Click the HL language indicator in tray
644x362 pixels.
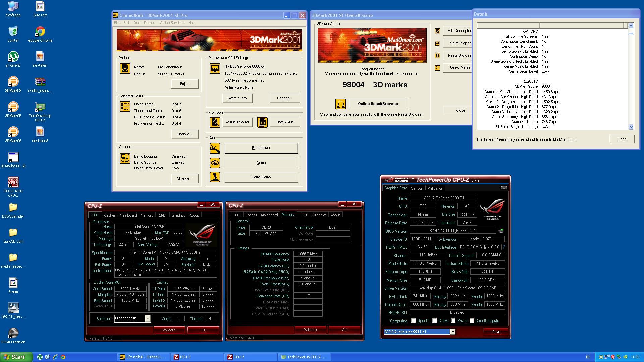[x=588, y=357]
